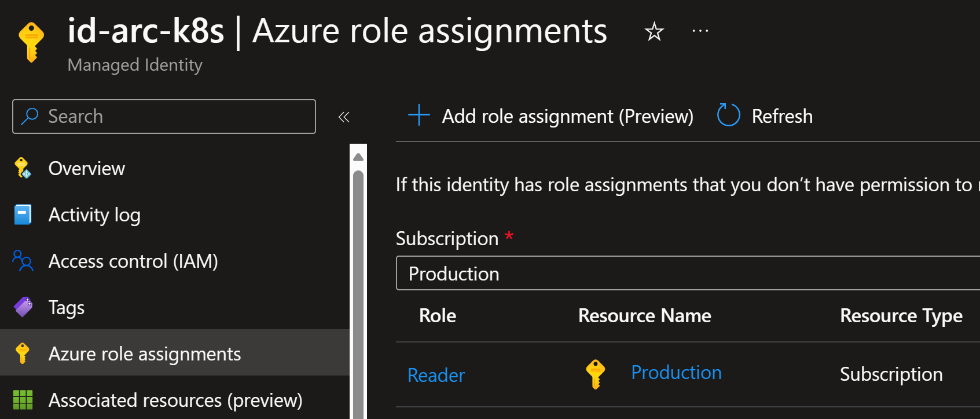Image resolution: width=980 pixels, height=419 pixels.
Task: Click the Managed Identity key icon in header
Action: coord(31,42)
